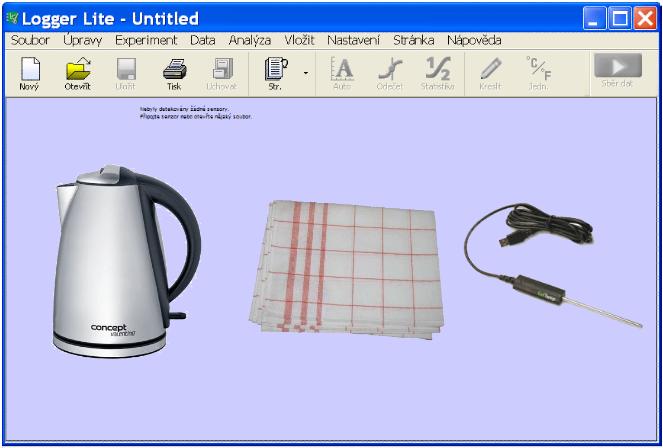
Task: Open the Soubor menu
Action: [30, 41]
